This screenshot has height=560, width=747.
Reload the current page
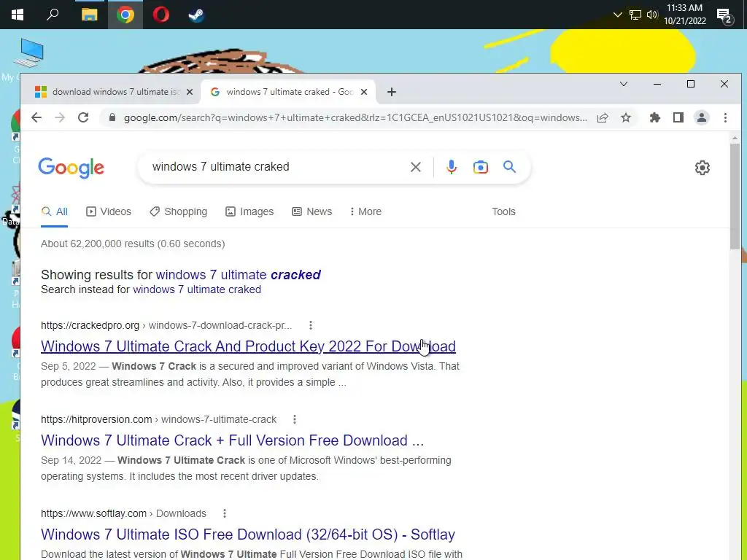[83, 117]
